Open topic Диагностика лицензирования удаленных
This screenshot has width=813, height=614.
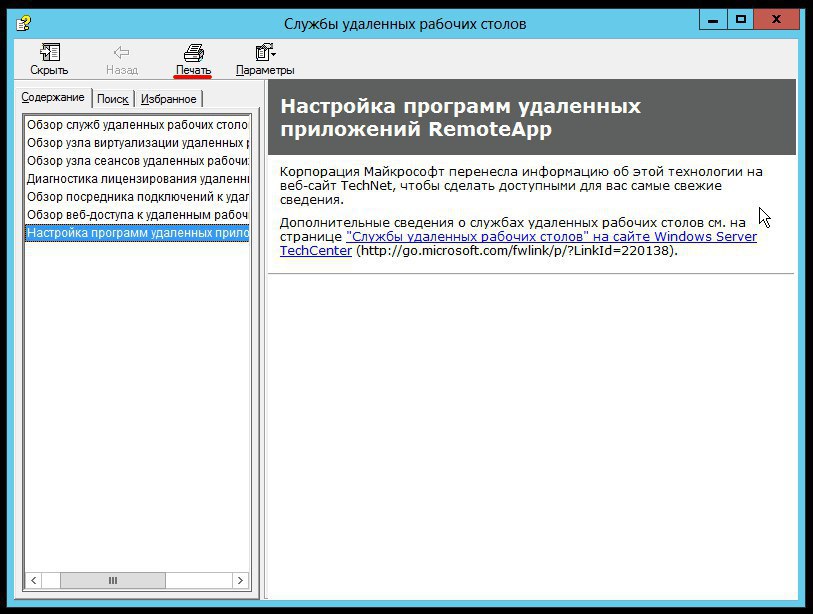[x=137, y=179]
